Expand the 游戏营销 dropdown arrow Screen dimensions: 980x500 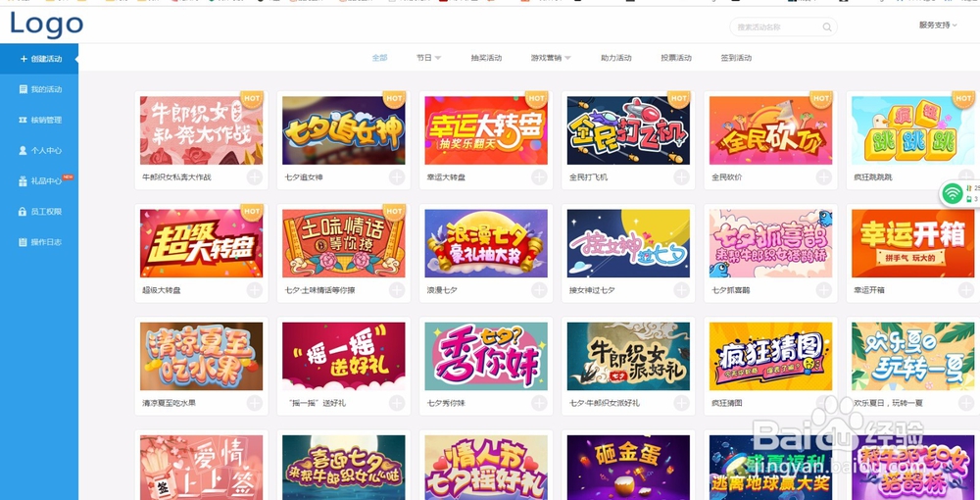click(567, 58)
